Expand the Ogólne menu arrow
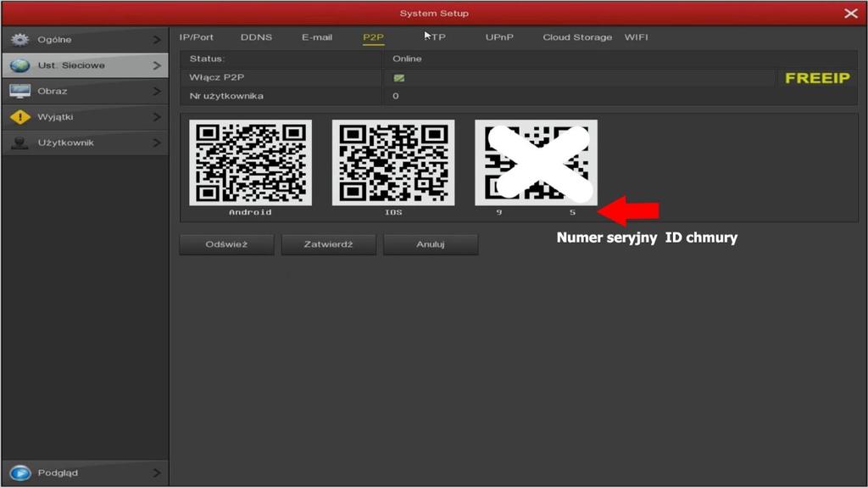The height and width of the screenshot is (487, 868). click(x=157, y=40)
